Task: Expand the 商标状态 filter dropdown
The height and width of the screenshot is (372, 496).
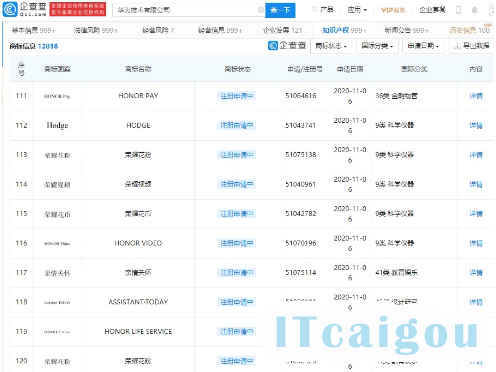Action: coord(331,46)
